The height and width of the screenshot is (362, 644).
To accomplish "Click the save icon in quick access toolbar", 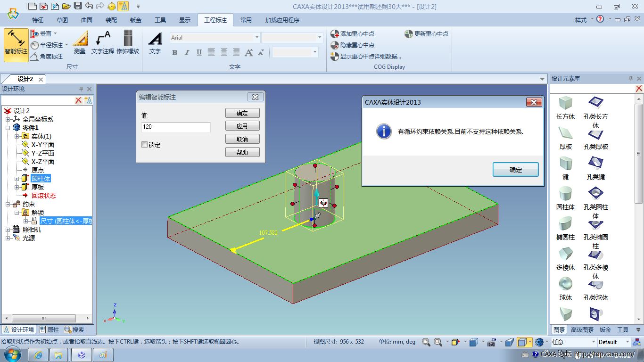I will tap(77, 6).
